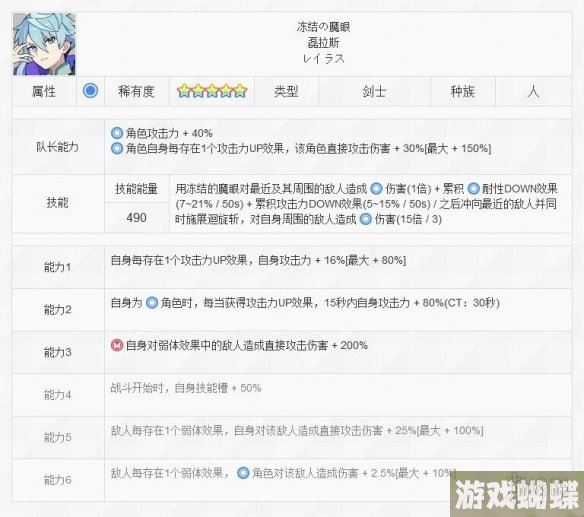Click the 技能能量 value 490
The image size is (584, 517).
point(136,218)
